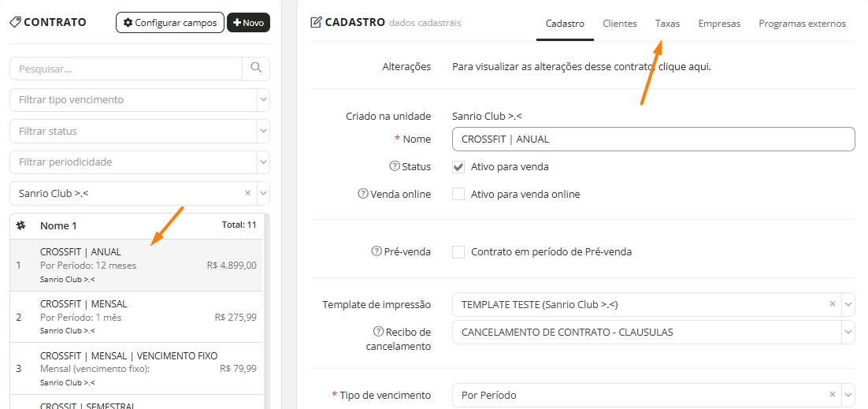
Task: Sort by Nome 1 column header
Action: [x=58, y=225]
